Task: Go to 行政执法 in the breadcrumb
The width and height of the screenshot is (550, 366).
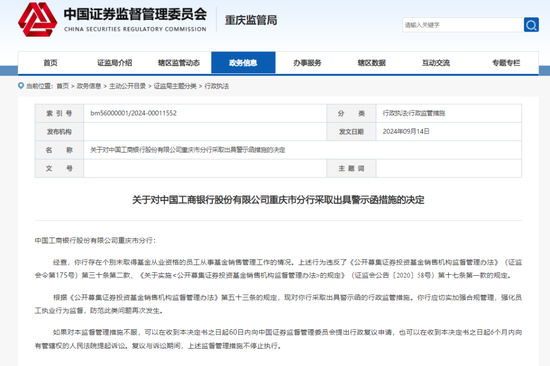Action: (216, 86)
